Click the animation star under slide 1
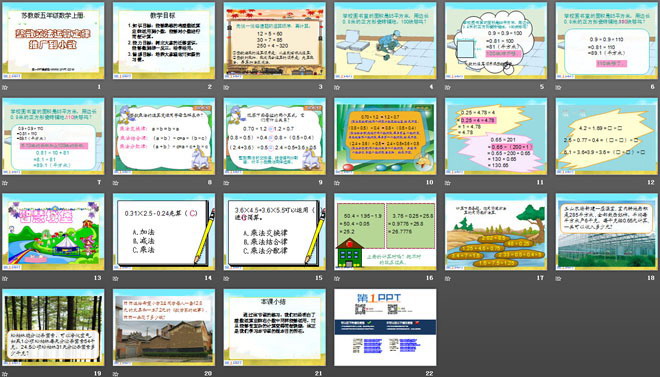The width and height of the screenshot is (660, 377). click(5, 87)
